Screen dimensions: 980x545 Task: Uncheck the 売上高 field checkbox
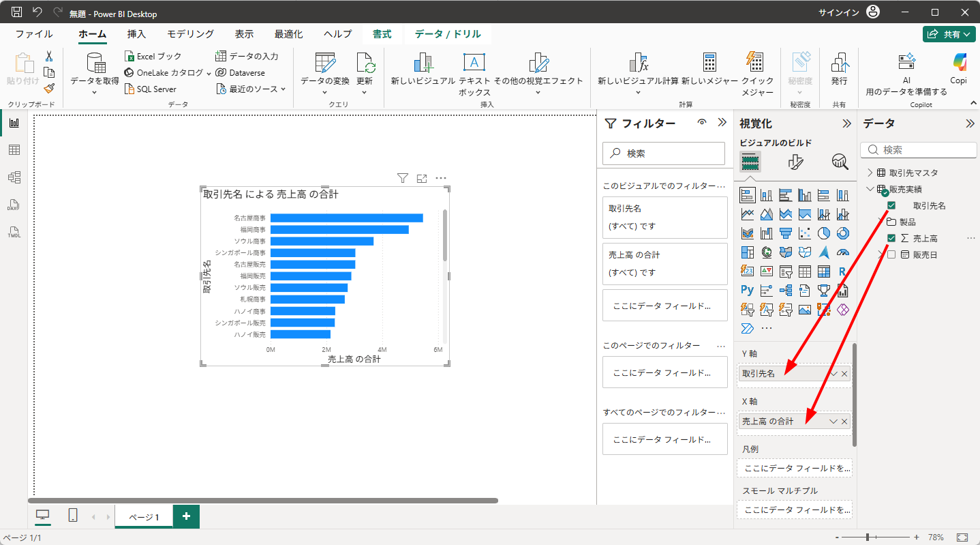[891, 238]
